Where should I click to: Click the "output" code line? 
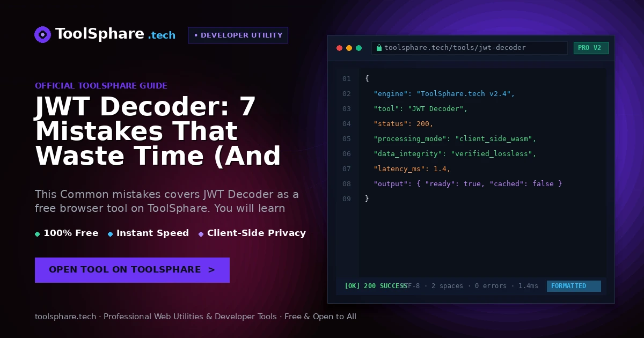pyautogui.click(x=468, y=183)
